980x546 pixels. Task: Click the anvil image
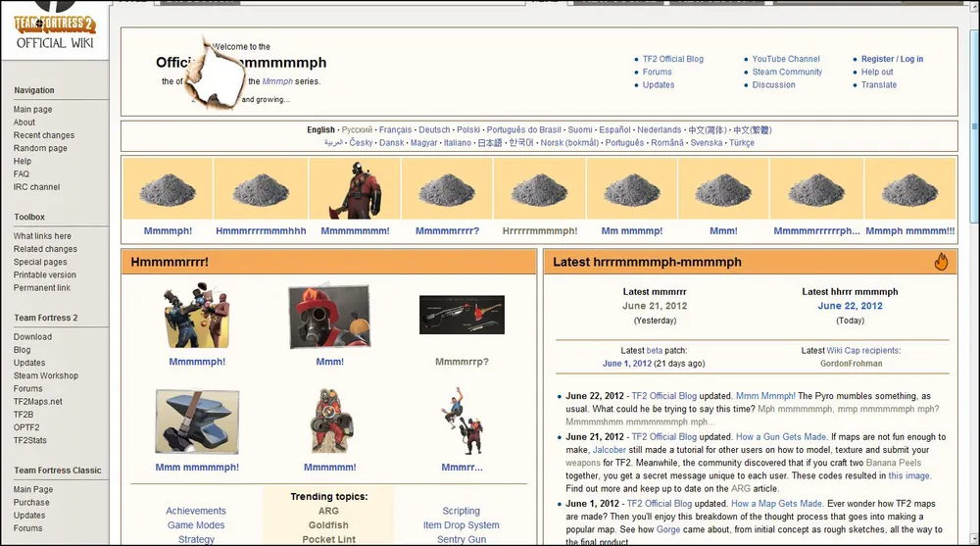[196, 422]
